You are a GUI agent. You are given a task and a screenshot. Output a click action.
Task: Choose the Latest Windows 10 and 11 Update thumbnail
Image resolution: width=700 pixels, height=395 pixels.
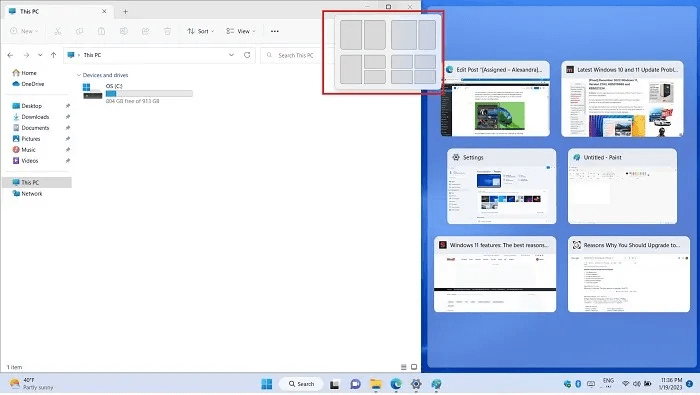(622, 99)
